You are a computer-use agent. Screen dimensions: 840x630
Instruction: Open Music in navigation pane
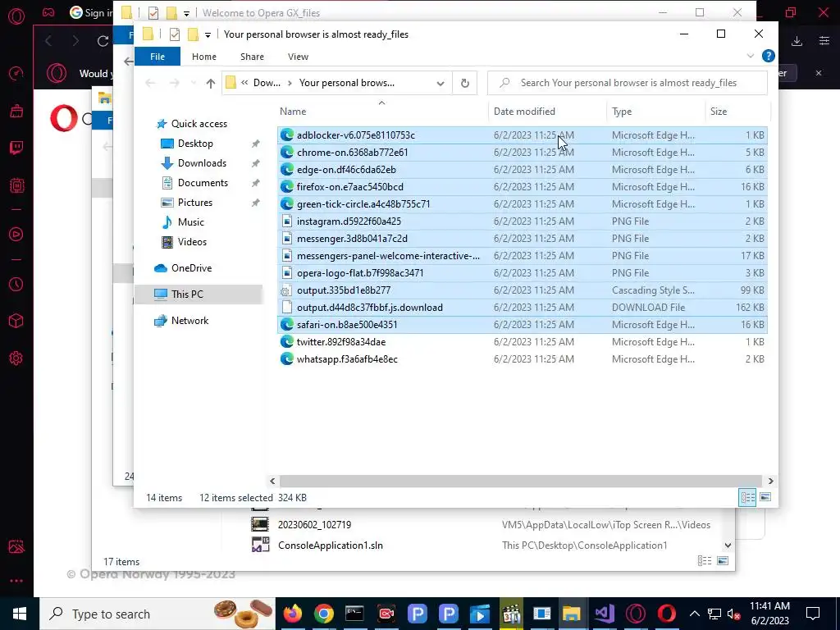coord(183,222)
